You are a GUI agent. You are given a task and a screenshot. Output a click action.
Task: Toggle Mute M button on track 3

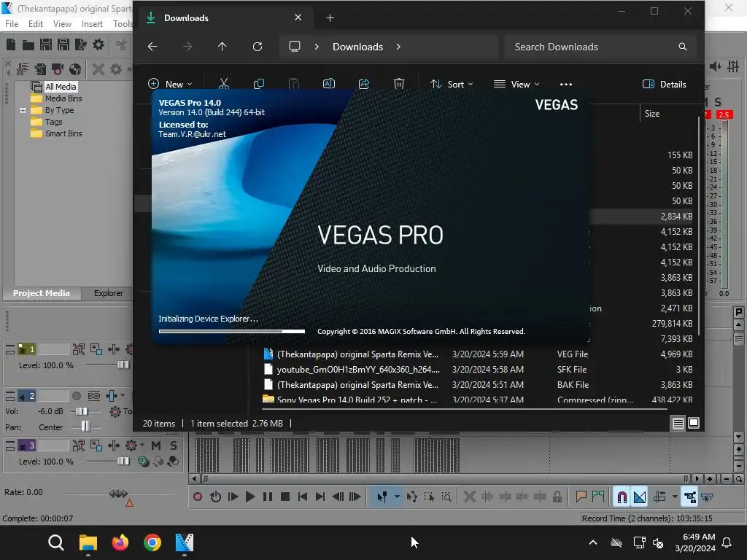(156, 446)
